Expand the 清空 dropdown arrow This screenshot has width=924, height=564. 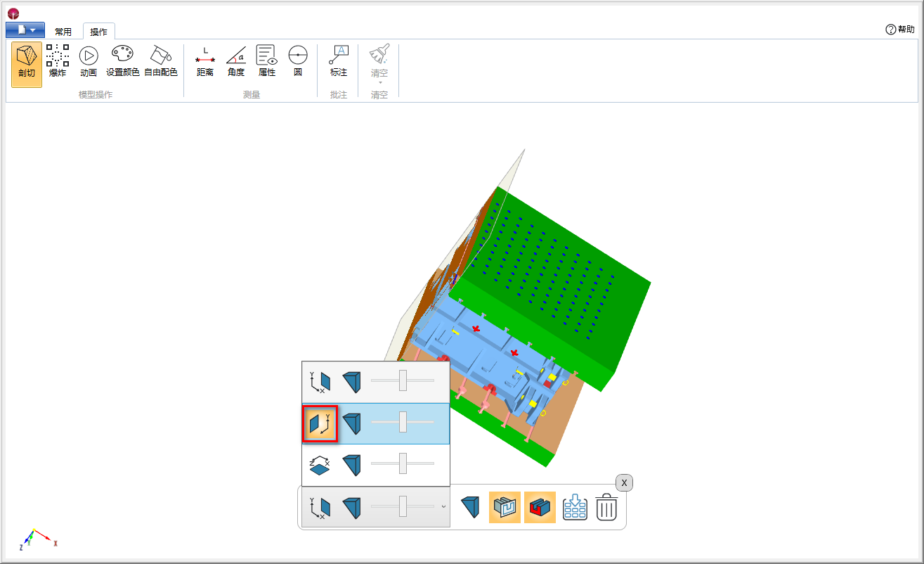pyautogui.click(x=379, y=82)
